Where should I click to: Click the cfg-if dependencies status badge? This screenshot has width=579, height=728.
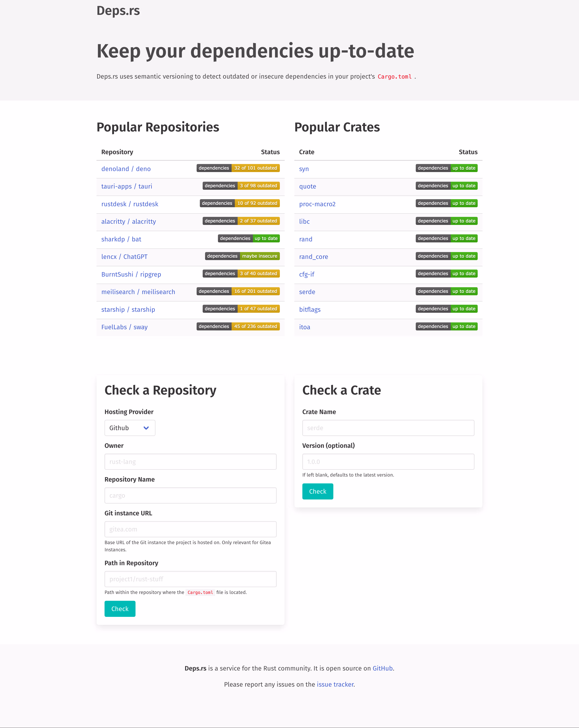coord(447,274)
